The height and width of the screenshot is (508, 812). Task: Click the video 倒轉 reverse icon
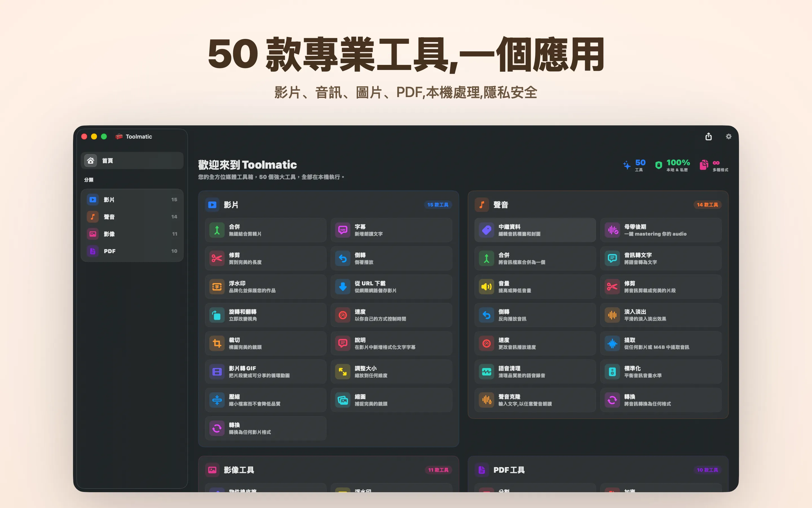pos(343,258)
